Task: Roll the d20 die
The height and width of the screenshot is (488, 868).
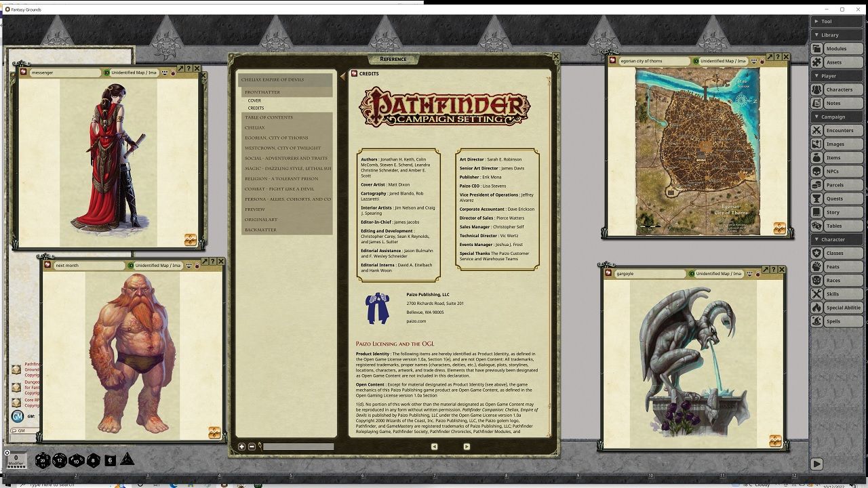Action: pyautogui.click(x=43, y=461)
